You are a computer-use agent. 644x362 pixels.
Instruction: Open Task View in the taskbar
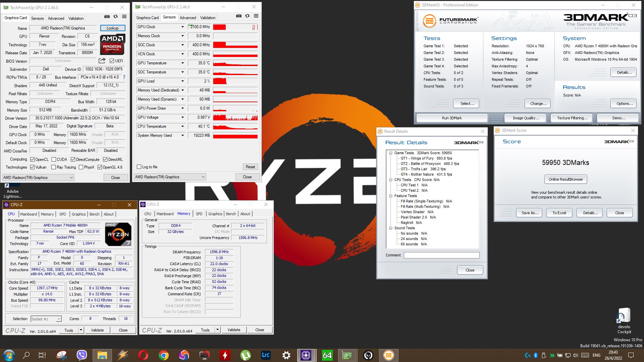(x=42, y=355)
